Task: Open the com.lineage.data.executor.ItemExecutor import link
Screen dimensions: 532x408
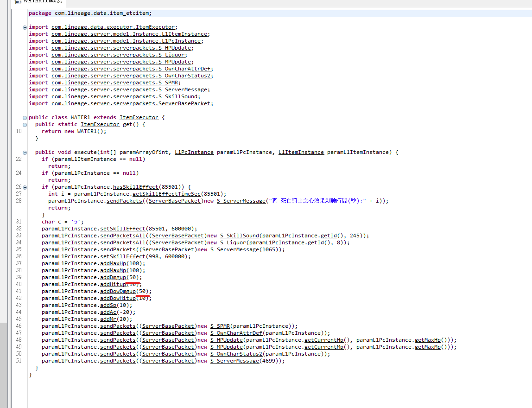Action: coord(113,27)
